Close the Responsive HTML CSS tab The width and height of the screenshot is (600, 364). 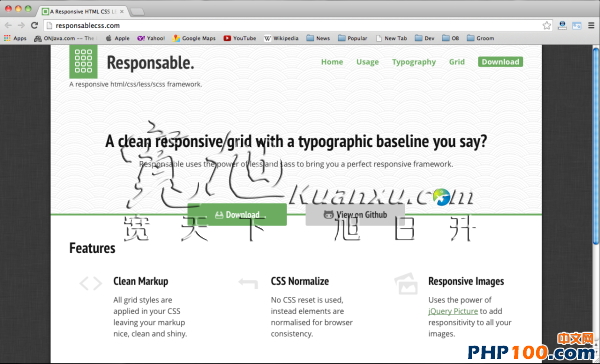tap(122, 11)
